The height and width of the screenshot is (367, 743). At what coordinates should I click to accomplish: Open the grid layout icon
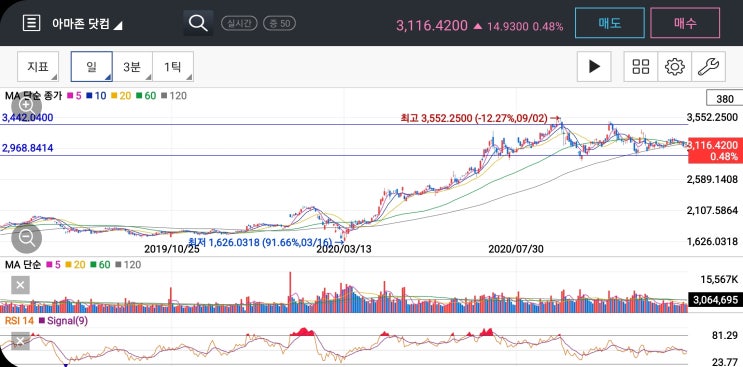(641, 67)
